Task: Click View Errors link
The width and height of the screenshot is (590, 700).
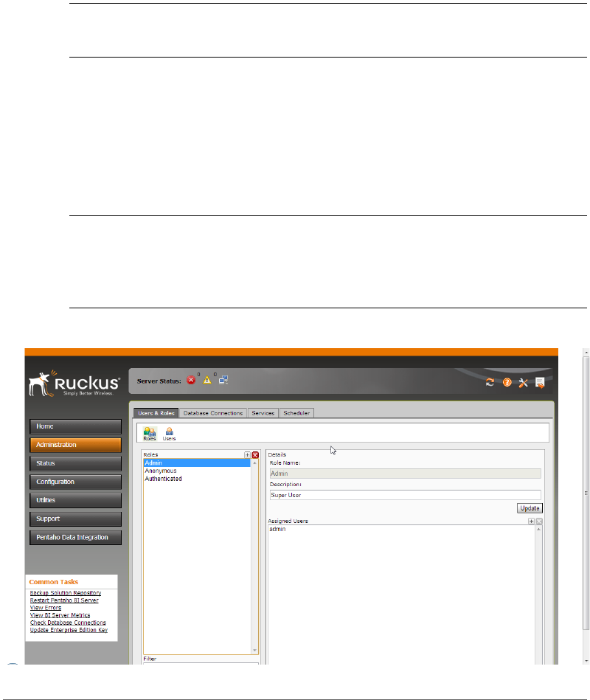Action: (x=46, y=608)
